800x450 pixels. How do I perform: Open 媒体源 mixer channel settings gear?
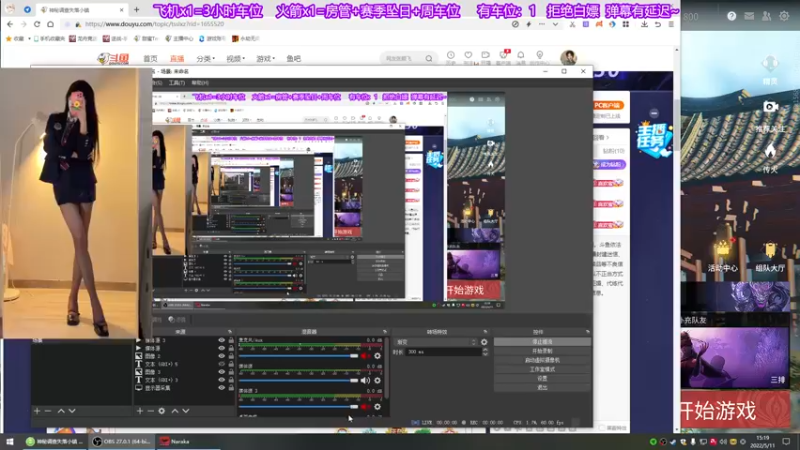pyautogui.click(x=378, y=380)
